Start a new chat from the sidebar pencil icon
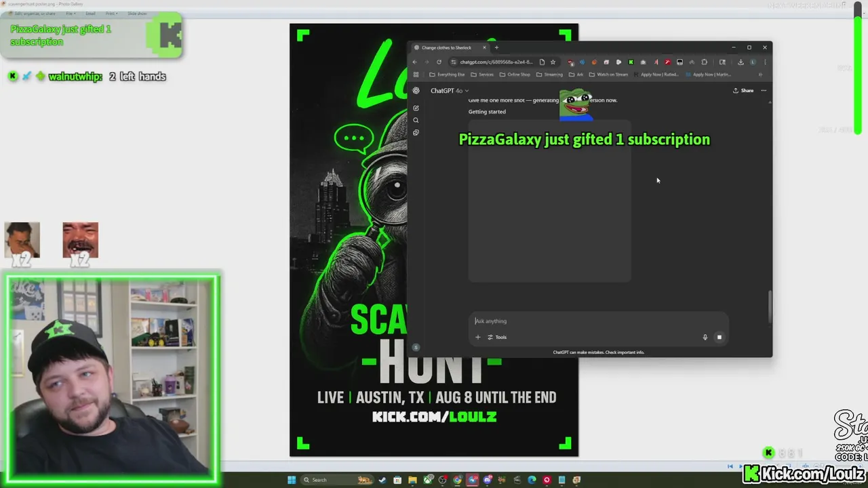Screen dimensions: 868x488 click(416, 108)
